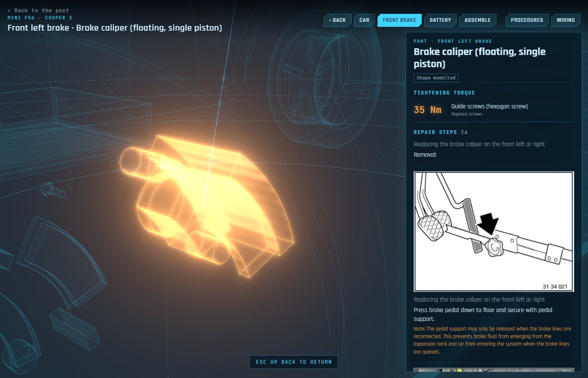Viewport: 588px width, 378px height.
Task: Click the 'MINI F56 · COOPER S' label
Action: click(40, 18)
